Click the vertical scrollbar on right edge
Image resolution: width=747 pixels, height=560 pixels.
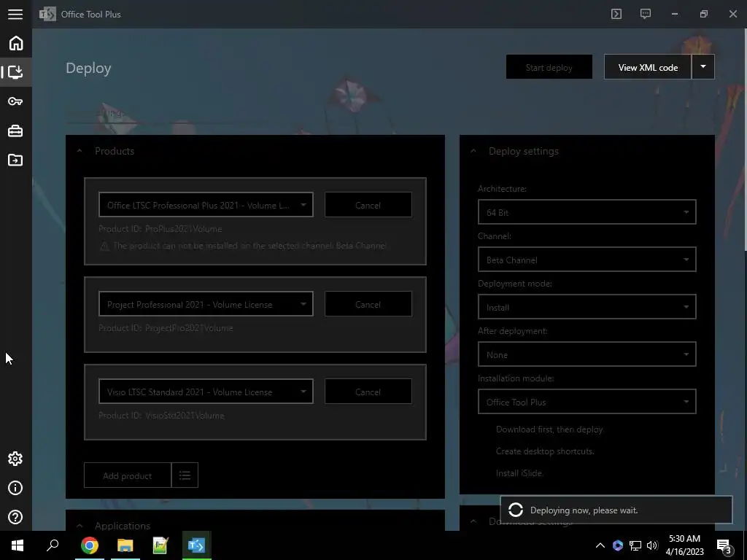pos(745,138)
